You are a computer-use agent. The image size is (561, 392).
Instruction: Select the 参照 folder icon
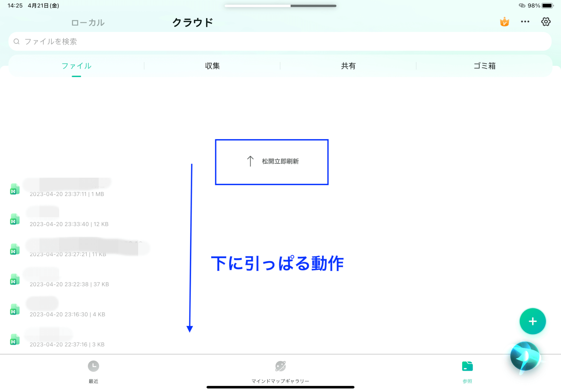(x=467, y=366)
